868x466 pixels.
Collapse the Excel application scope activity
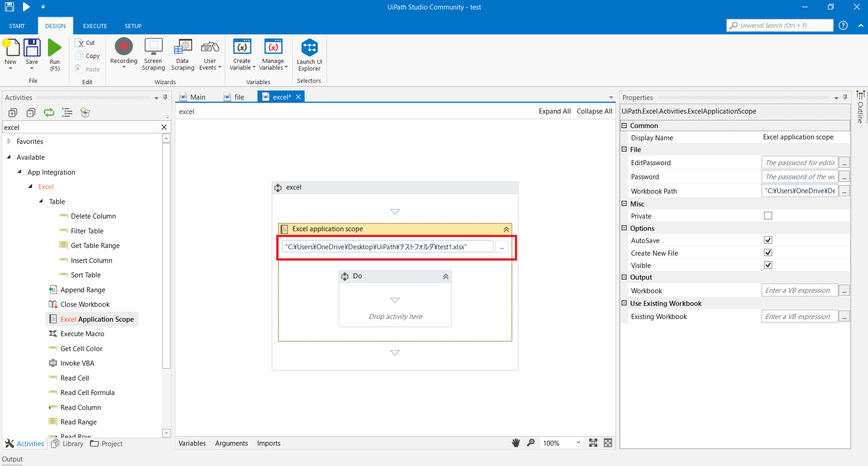[x=506, y=229]
